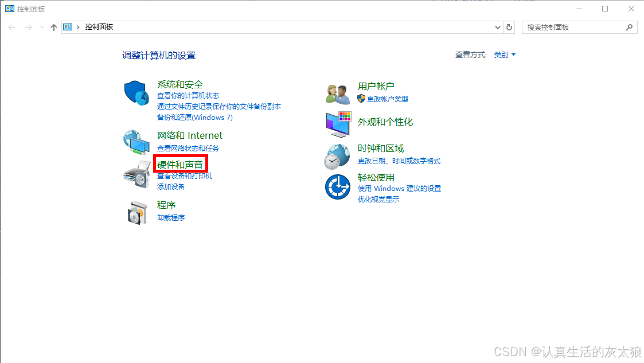The image size is (644, 363).
Task: Click the back navigation arrow
Action: point(11,28)
